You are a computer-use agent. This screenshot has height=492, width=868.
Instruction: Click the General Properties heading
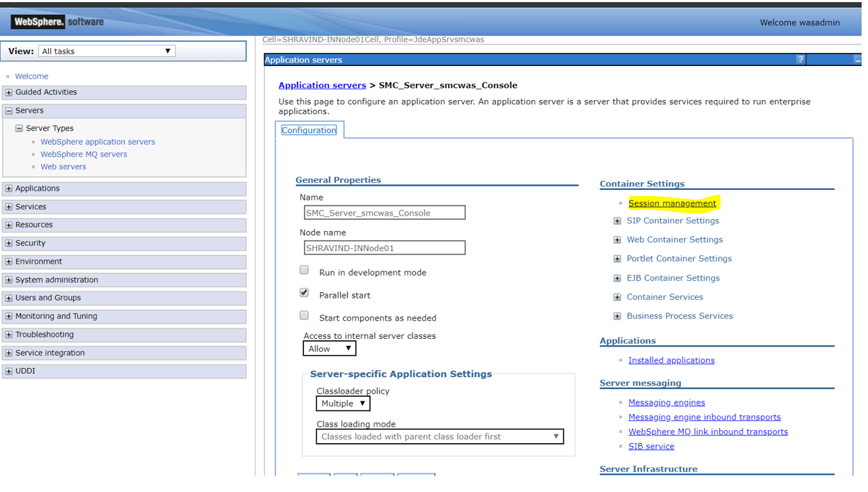(x=338, y=180)
